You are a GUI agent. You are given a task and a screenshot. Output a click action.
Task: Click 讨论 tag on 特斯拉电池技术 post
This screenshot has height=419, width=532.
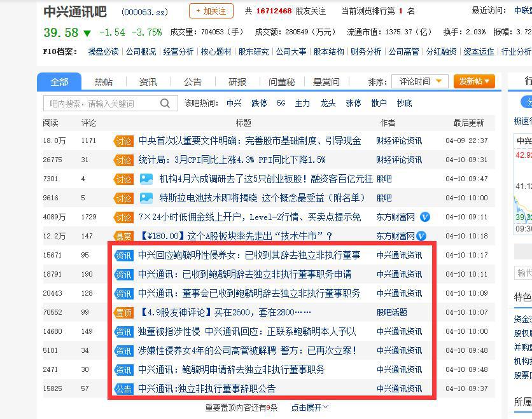[123, 198]
